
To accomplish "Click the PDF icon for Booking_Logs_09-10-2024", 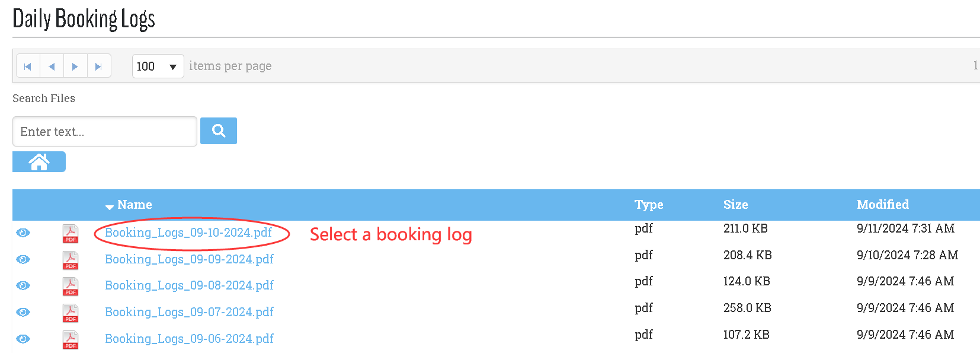I will point(70,233).
